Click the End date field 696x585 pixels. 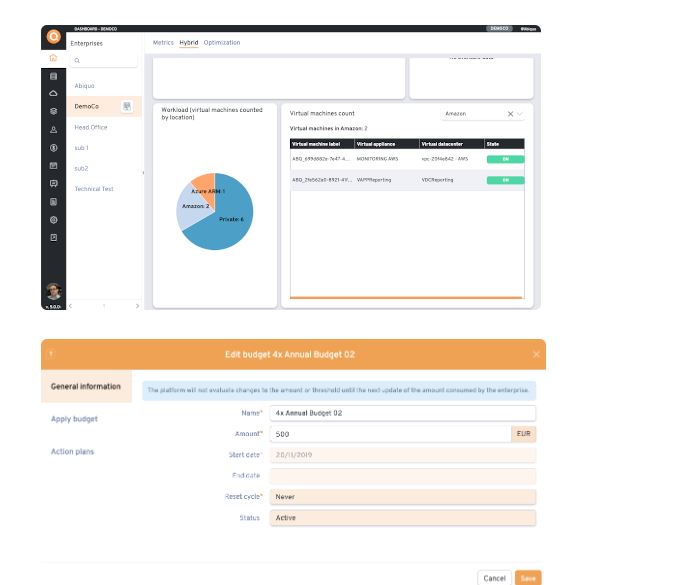403,476
